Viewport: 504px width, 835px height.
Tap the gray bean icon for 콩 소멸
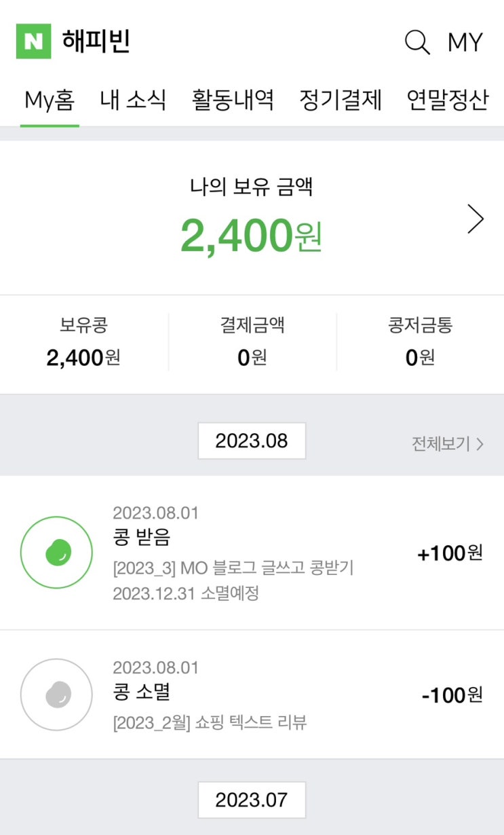[56, 694]
